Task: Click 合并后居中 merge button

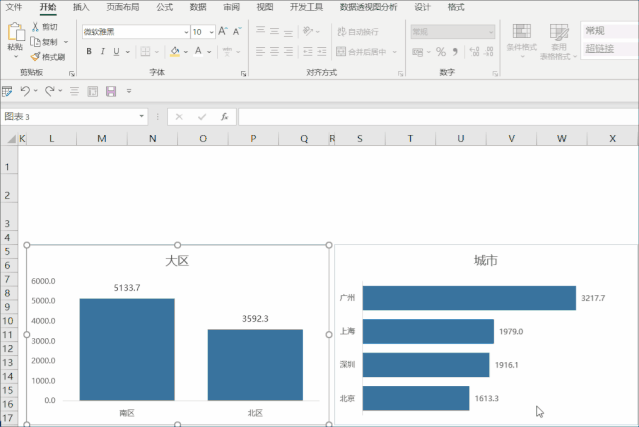Action: pos(361,52)
